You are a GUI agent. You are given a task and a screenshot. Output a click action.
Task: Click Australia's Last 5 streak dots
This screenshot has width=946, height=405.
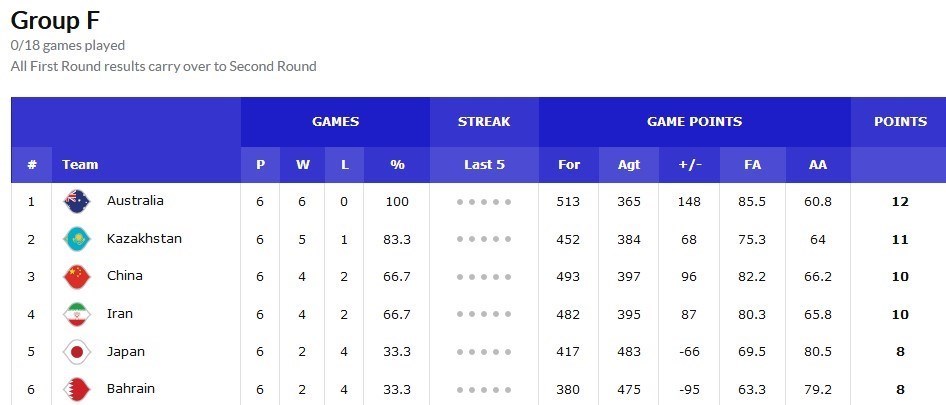click(484, 202)
